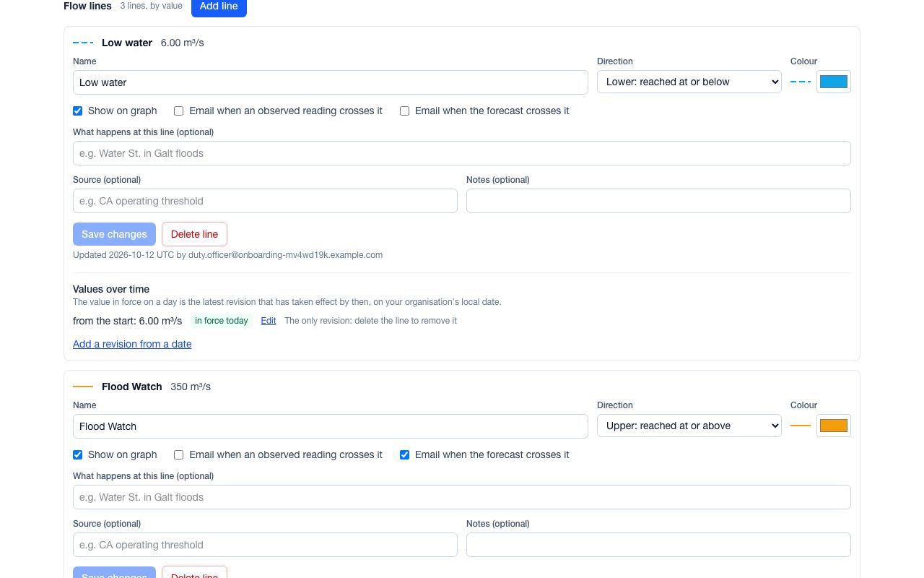Screen dimensions: 924x578
Task: Click Flood Watch Notes field
Action: point(658,545)
